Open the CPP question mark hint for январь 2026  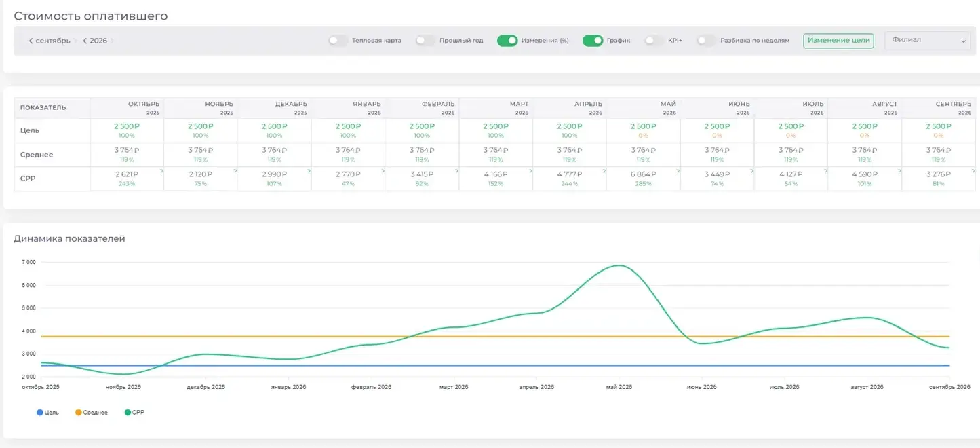point(383,172)
